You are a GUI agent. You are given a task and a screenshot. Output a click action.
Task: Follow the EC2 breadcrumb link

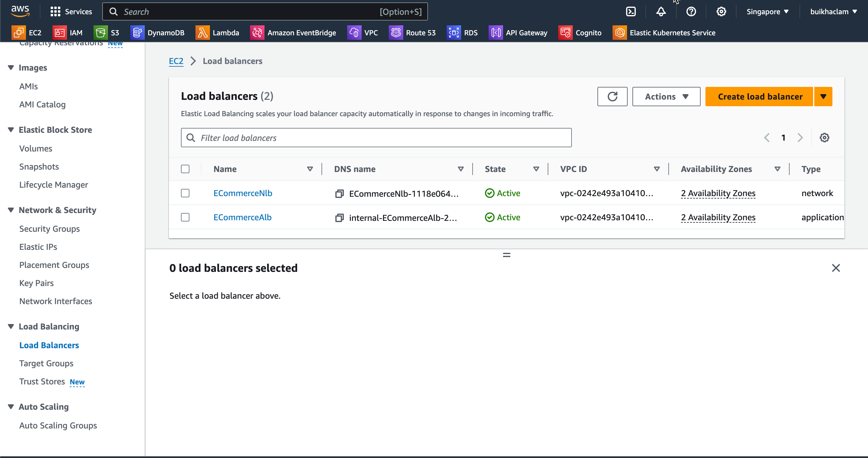pyautogui.click(x=176, y=61)
